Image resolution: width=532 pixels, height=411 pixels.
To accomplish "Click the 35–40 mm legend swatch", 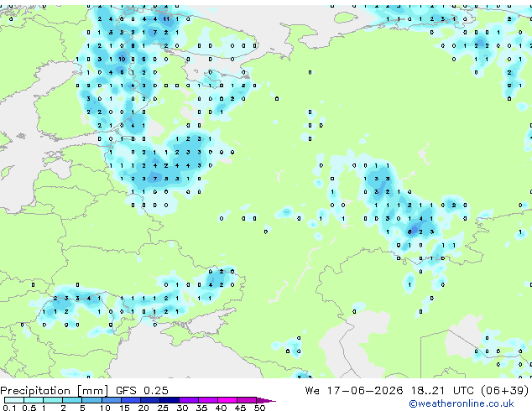I will [207, 400].
